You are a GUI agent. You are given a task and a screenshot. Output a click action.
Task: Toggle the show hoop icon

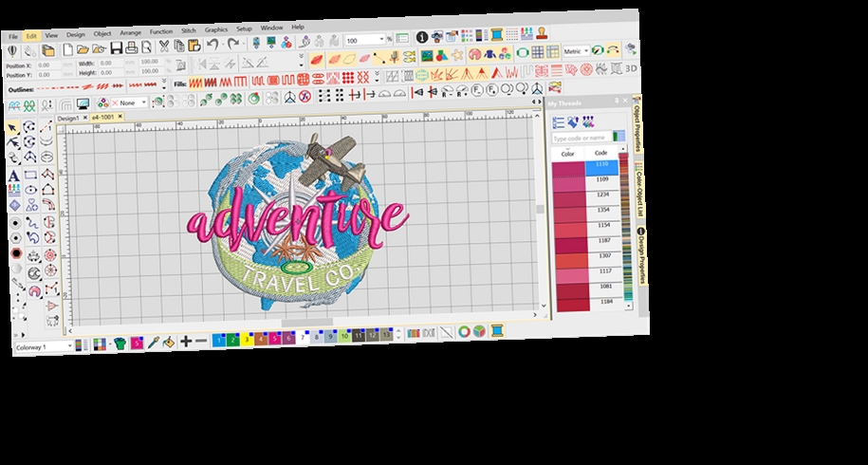click(x=522, y=52)
